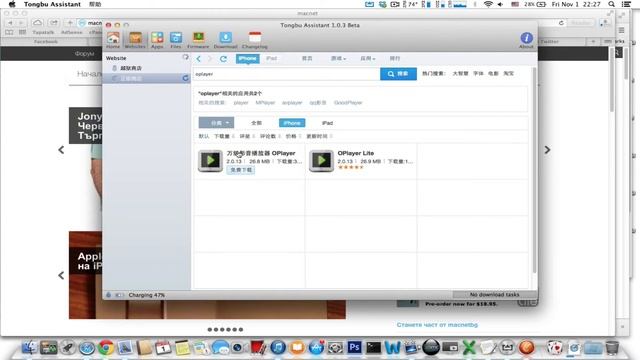Switch to the iPhone tab in top navigation
The width and height of the screenshot is (640, 360).
248,59
